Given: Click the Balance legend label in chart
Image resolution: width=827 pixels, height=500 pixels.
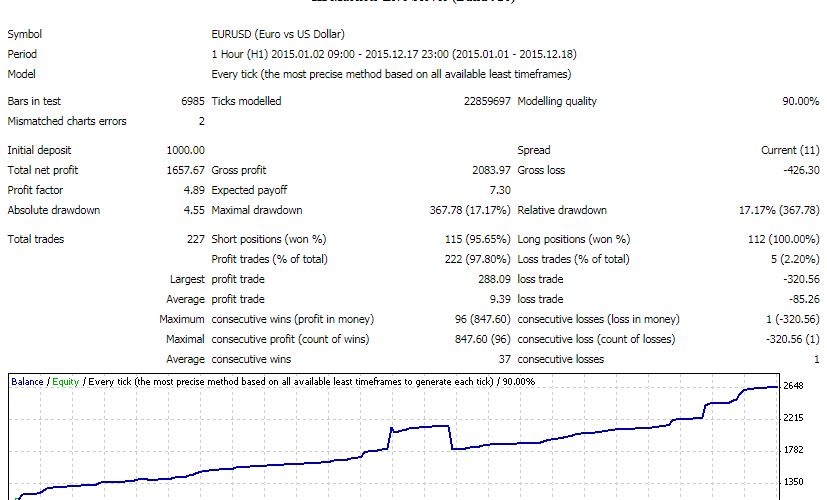Looking at the screenshot, I should (x=27, y=381).
